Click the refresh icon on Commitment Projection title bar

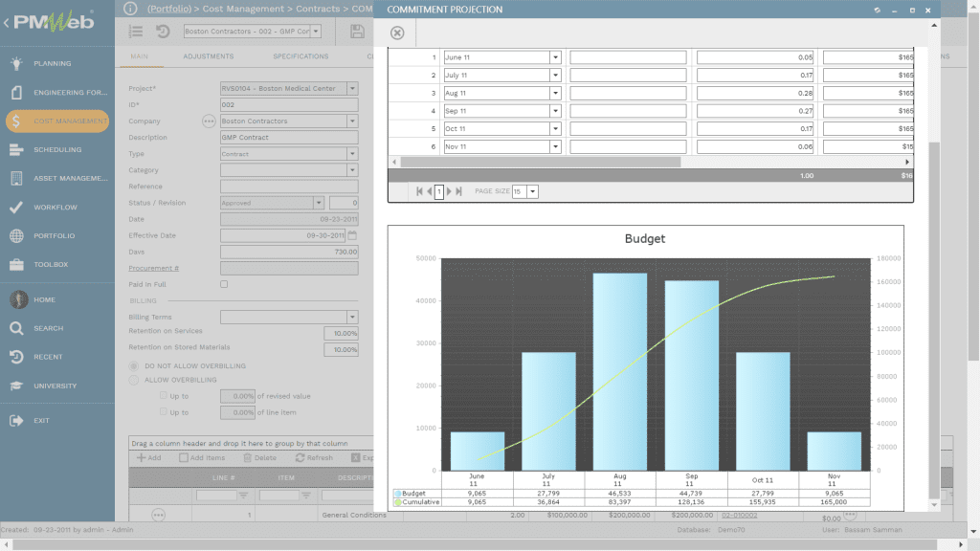tap(877, 10)
